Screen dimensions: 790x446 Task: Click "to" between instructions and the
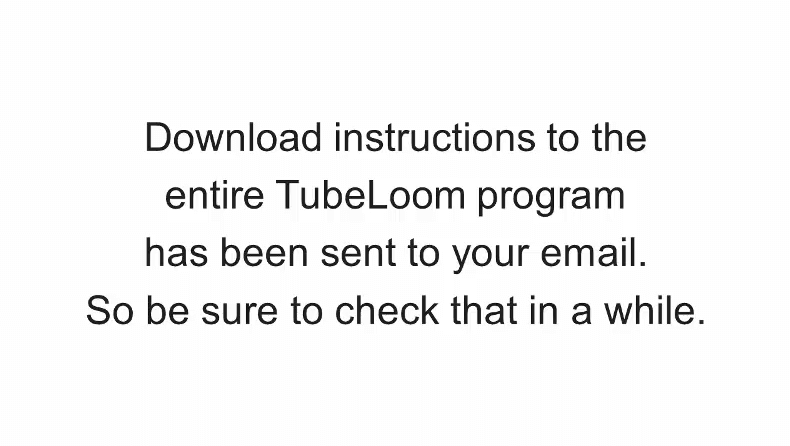tap(563, 139)
